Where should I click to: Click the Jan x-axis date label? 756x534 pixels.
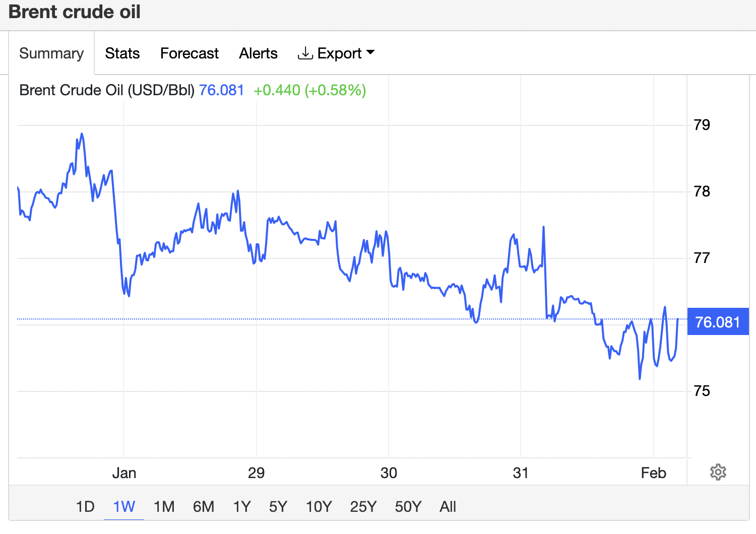pyautogui.click(x=124, y=473)
